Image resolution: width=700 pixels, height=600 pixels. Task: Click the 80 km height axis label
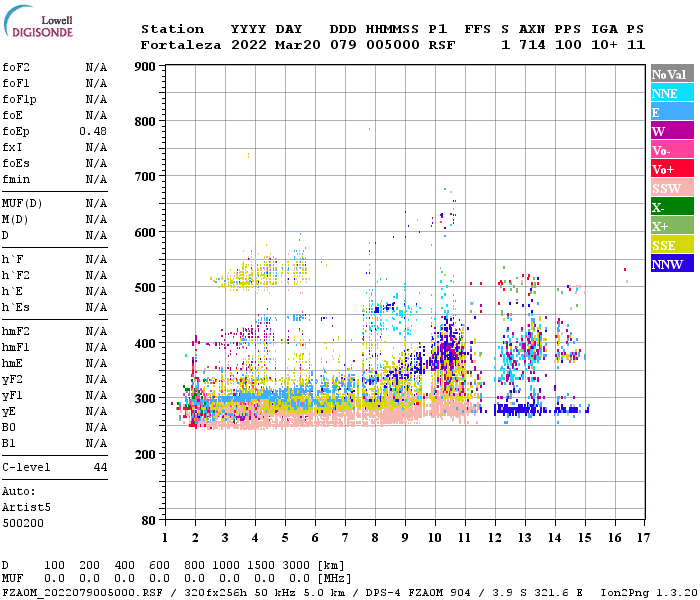coord(149,521)
